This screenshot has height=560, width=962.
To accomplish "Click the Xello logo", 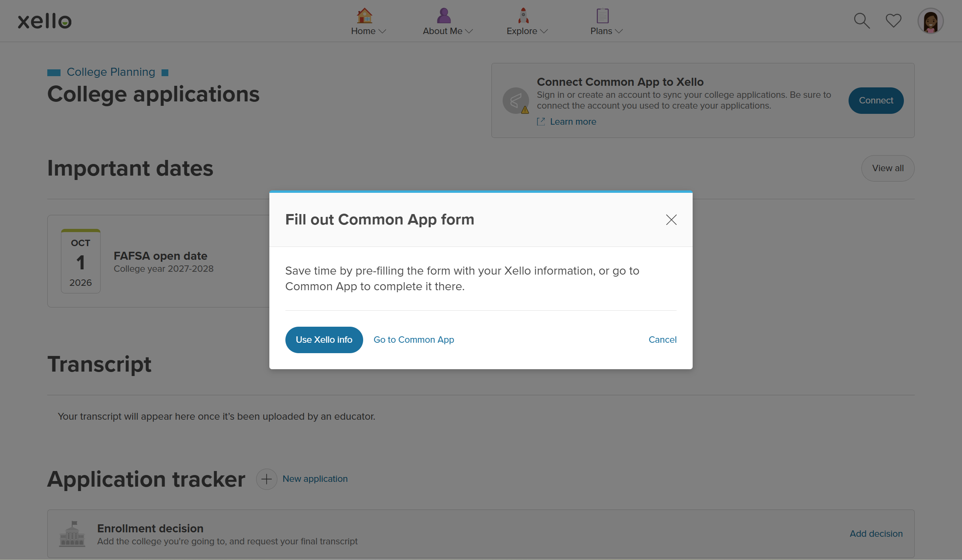I will tap(44, 21).
